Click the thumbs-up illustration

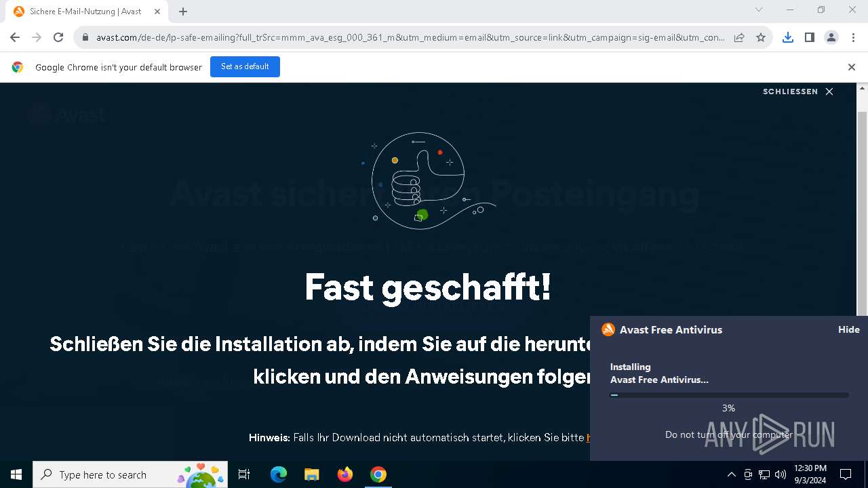point(429,181)
